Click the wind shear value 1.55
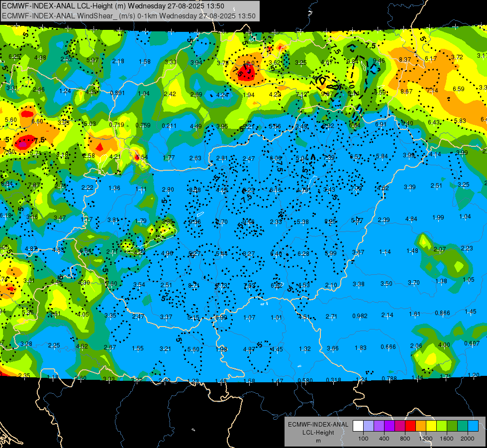The height and width of the screenshot is (448, 487). point(138,348)
